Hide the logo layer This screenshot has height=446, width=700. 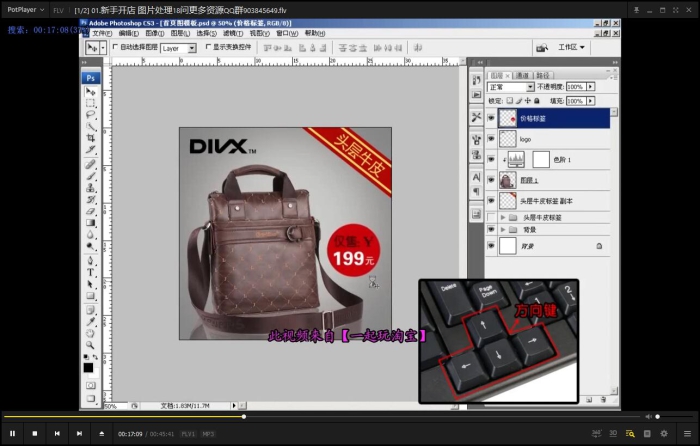[x=491, y=139]
